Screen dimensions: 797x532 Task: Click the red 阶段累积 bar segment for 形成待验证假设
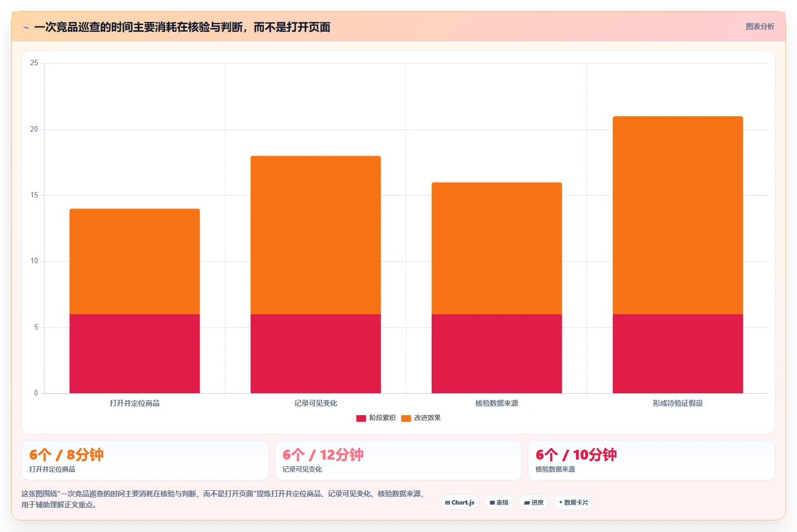coord(677,354)
